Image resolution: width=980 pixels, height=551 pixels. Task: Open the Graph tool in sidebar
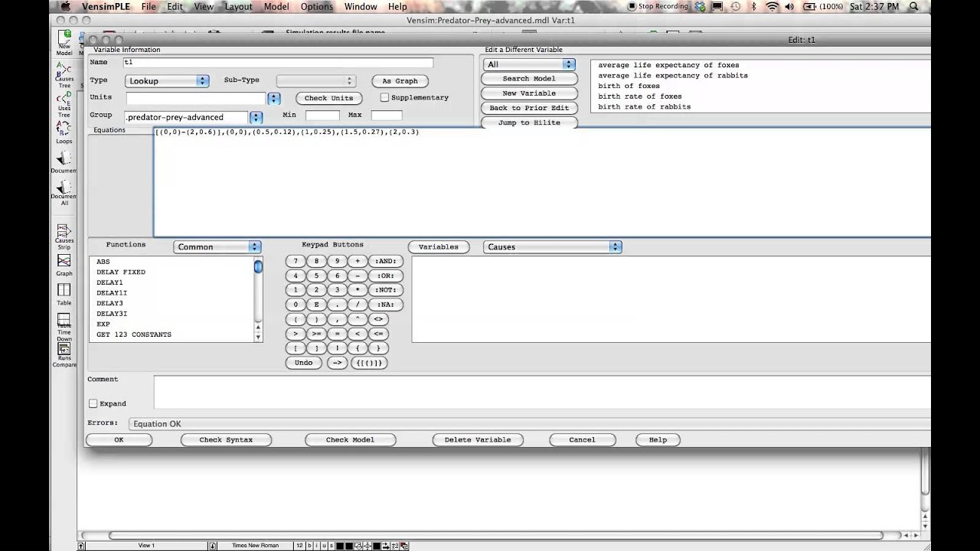tap(64, 265)
